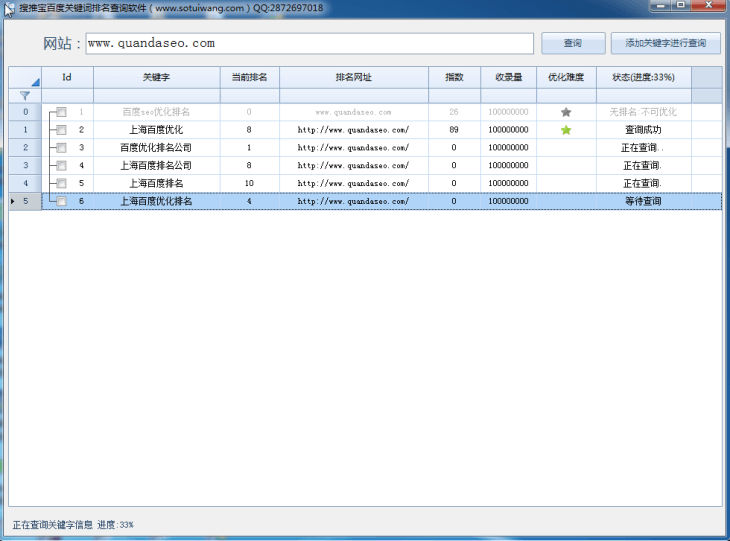Select row header 1
Image resolution: width=730 pixels, height=541 pixels.
click(x=25, y=130)
